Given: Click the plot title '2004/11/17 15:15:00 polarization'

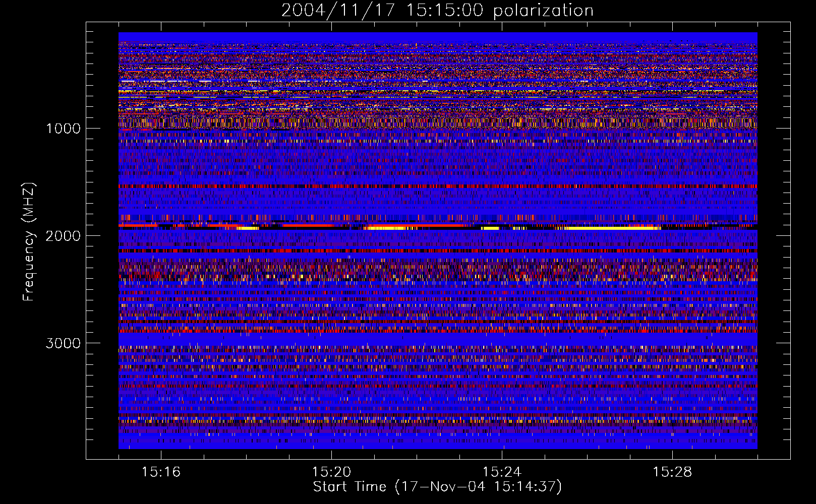Looking at the screenshot, I should point(437,10).
